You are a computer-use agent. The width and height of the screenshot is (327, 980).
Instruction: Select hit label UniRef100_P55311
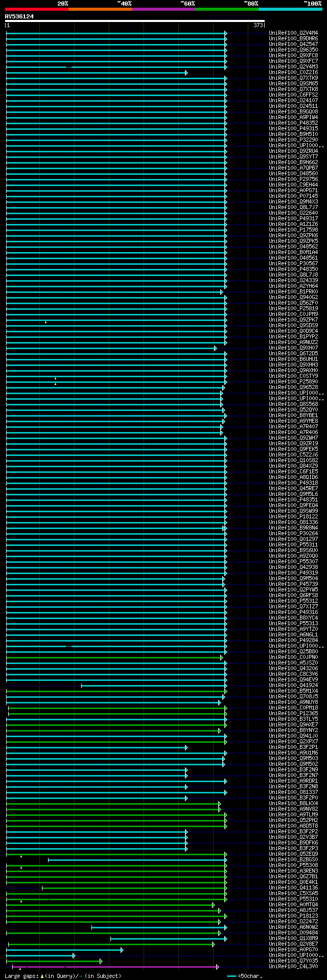click(294, 544)
